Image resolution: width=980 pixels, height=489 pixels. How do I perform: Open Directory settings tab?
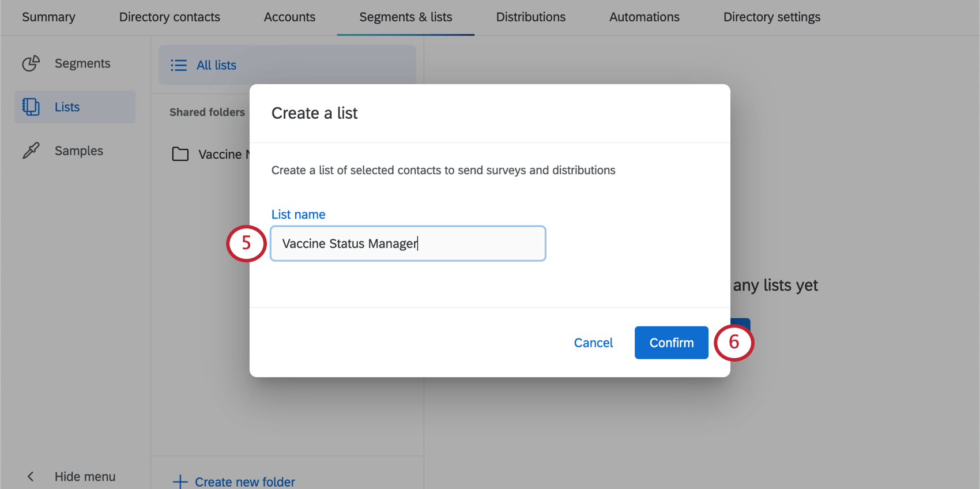771,17
